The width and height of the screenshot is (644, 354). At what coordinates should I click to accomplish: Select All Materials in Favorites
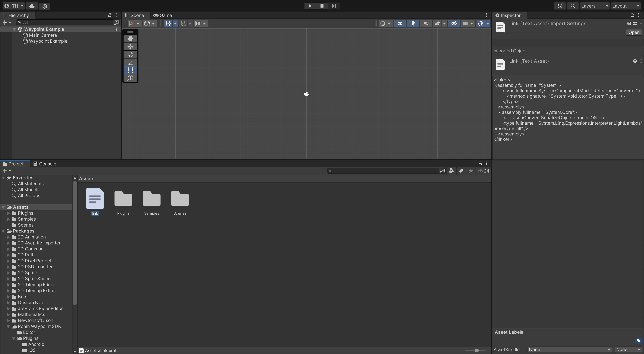tap(31, 184)
